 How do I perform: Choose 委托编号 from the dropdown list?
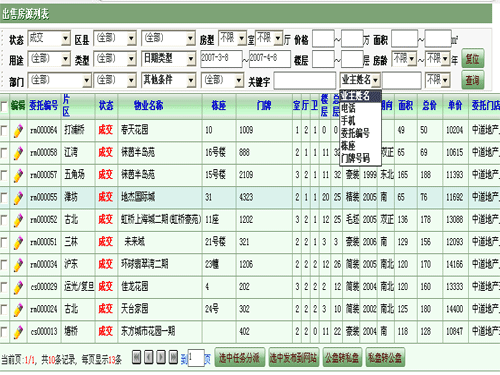click(355, 133)
